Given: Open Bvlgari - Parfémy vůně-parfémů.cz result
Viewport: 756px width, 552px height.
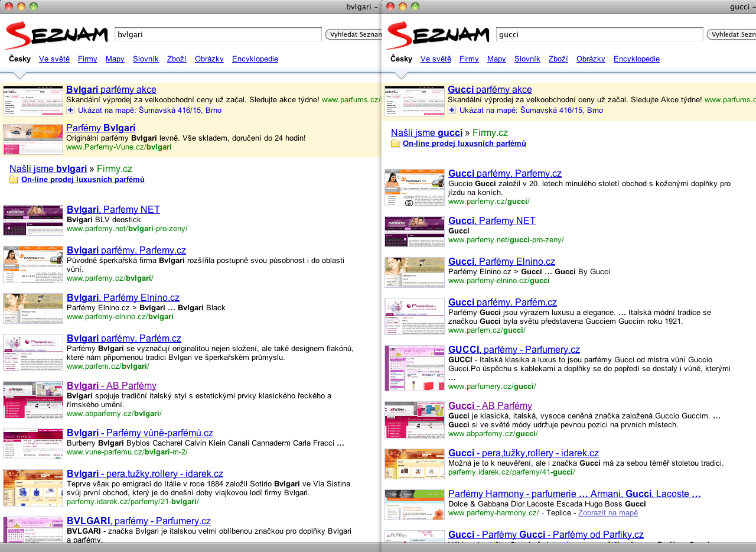Looking at the screenshot, I should [x=140, y=433].
